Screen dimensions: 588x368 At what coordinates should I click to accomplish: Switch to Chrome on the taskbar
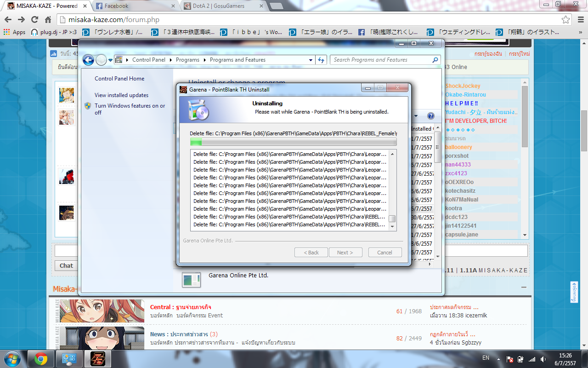coord(41,358)
